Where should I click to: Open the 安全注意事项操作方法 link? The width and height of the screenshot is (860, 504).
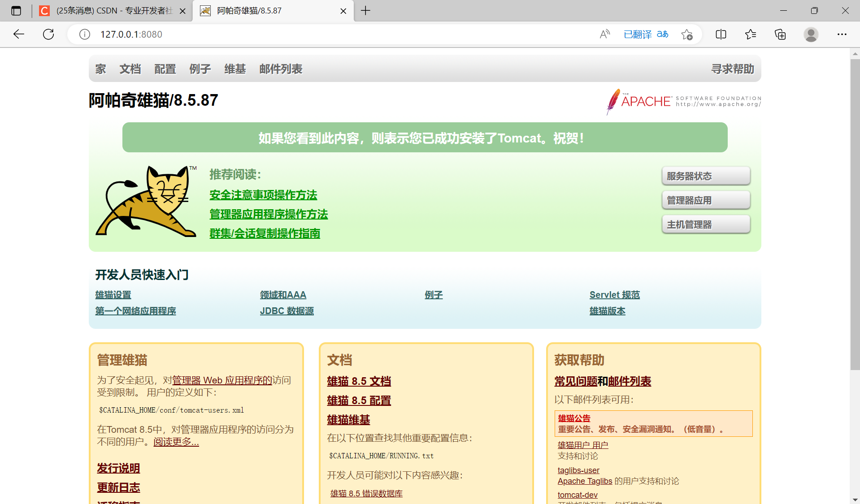[x=263, y=195]
